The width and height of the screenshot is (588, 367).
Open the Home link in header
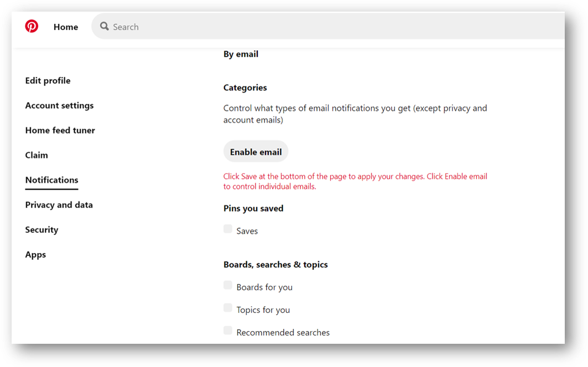[66, 27]
